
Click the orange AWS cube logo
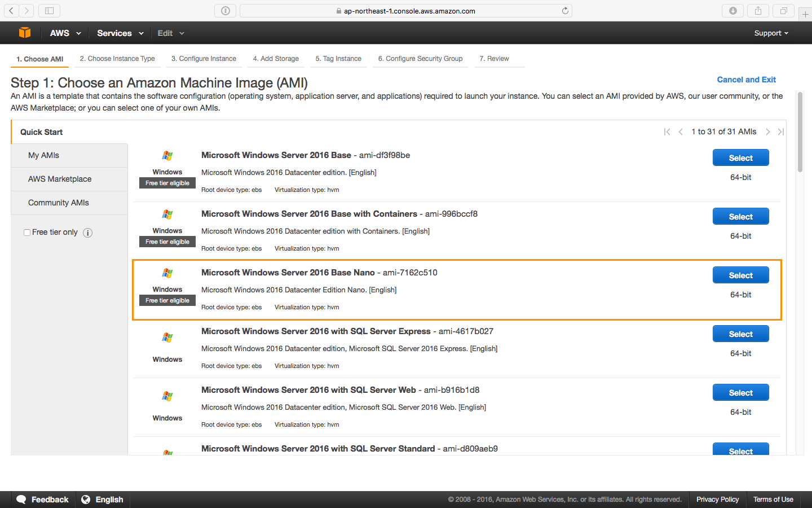[x=25, y=33]
